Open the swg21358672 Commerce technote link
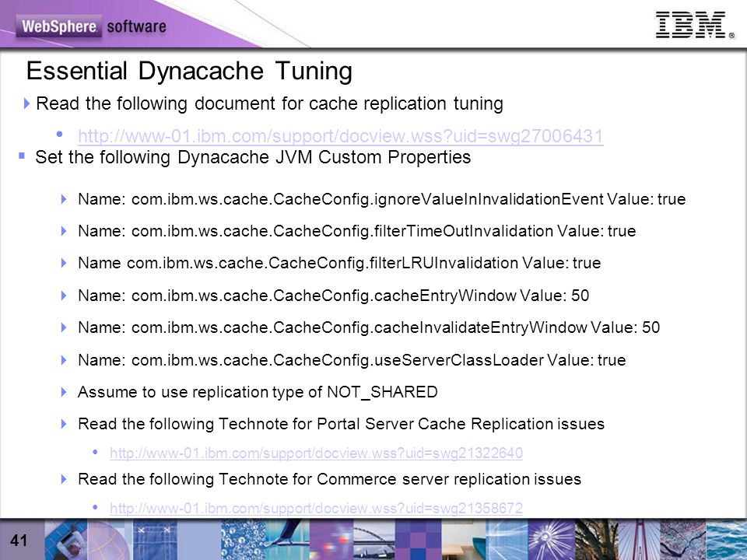 [x=316, y=508]
